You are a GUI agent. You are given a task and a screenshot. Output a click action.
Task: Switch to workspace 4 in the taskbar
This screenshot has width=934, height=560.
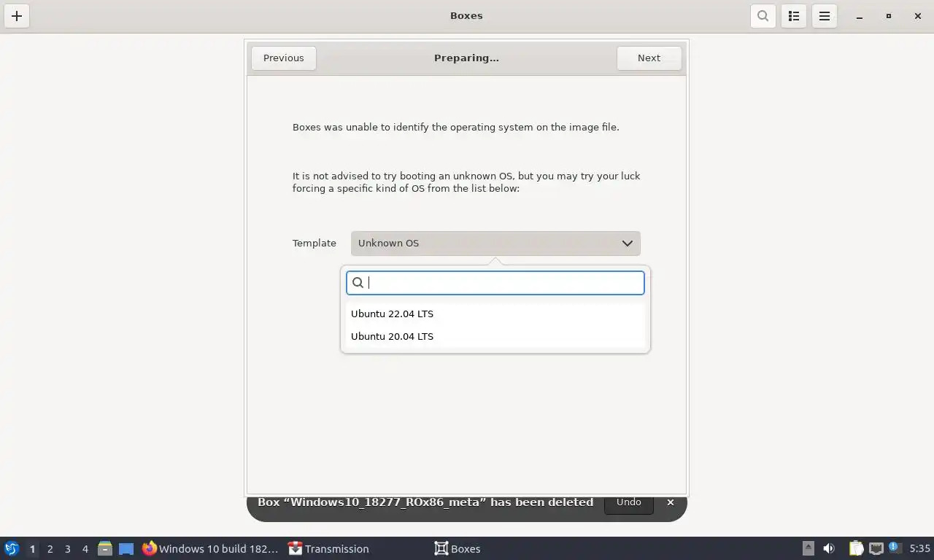tap(85, 549)
